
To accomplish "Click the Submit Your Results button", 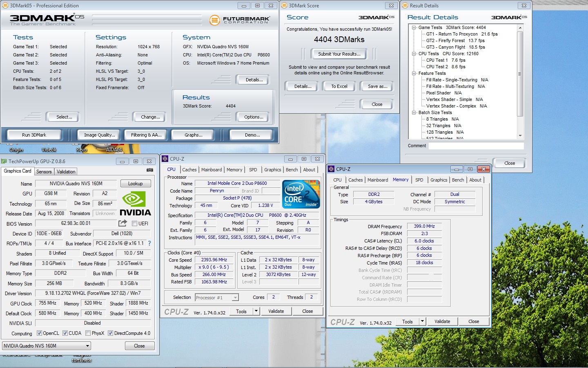I will coord(339,54).
